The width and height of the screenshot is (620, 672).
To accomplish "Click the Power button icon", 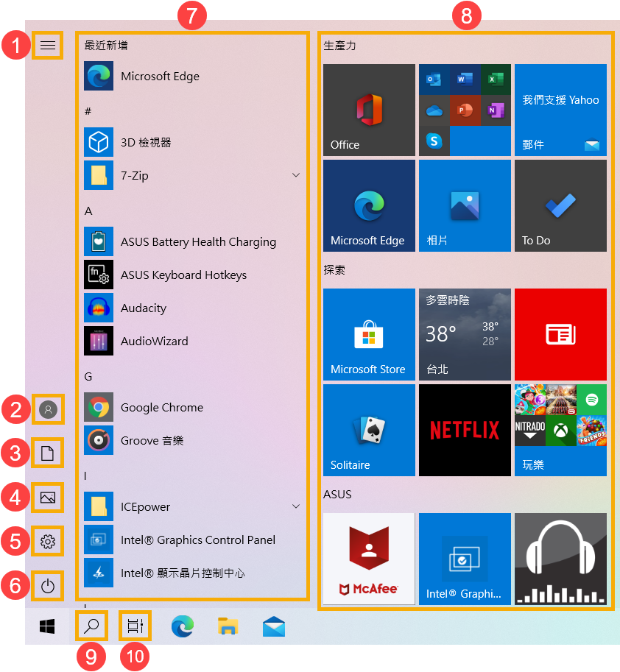I will point(48,586).
